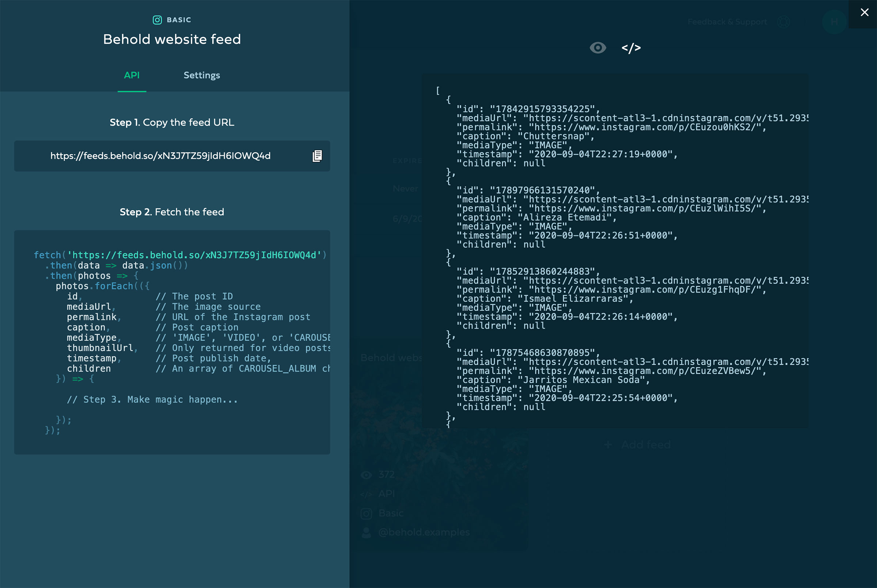Click the 372 views count on feed card
877x588 pixels.
click(x=387, y=474)
